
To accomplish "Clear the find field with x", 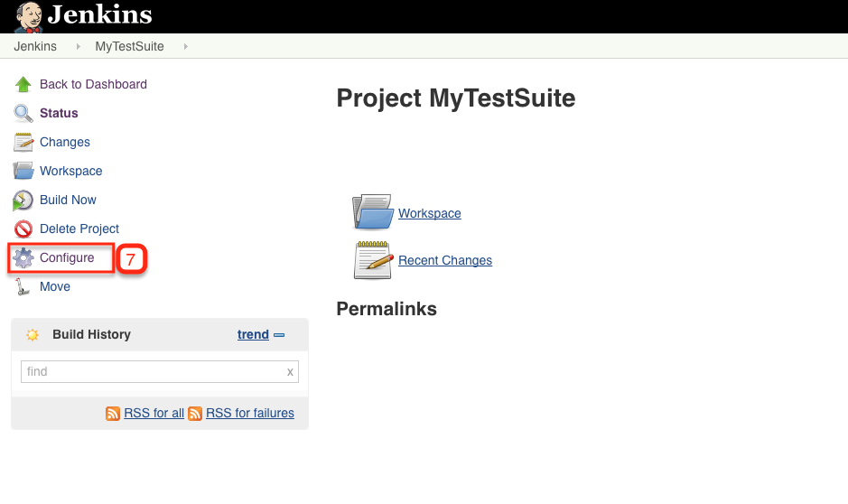I will click(x=290, y=372).
